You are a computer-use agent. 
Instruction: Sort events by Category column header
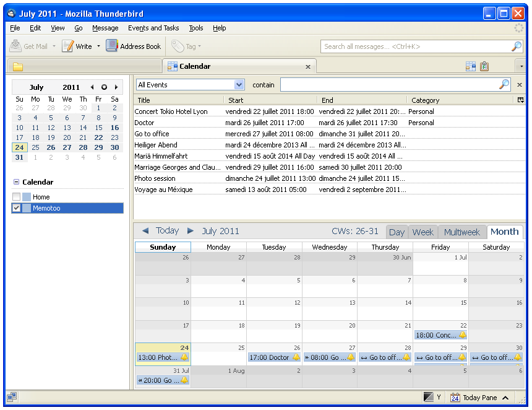pos(460,100)
